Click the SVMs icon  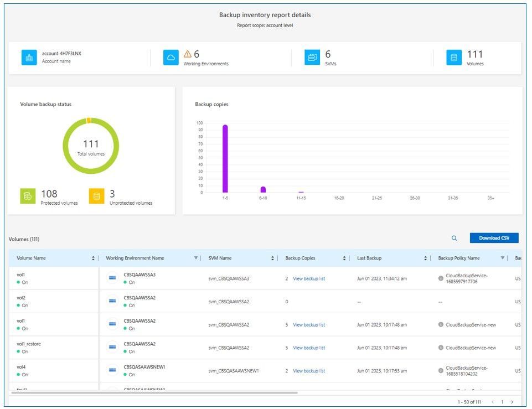312,58
